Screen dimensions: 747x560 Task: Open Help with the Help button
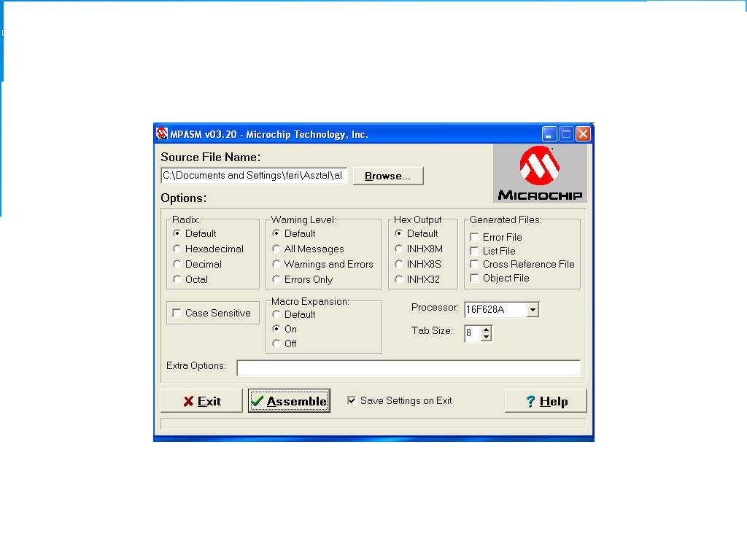click(x=546, y=401)
